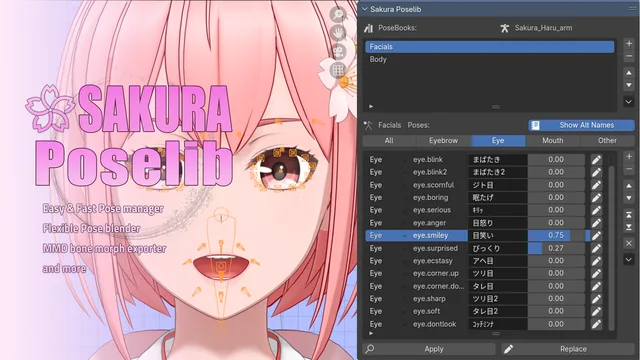This screenshot has height=360, width=640.
Task: Clear poses with the X icon
Action: 629,243
